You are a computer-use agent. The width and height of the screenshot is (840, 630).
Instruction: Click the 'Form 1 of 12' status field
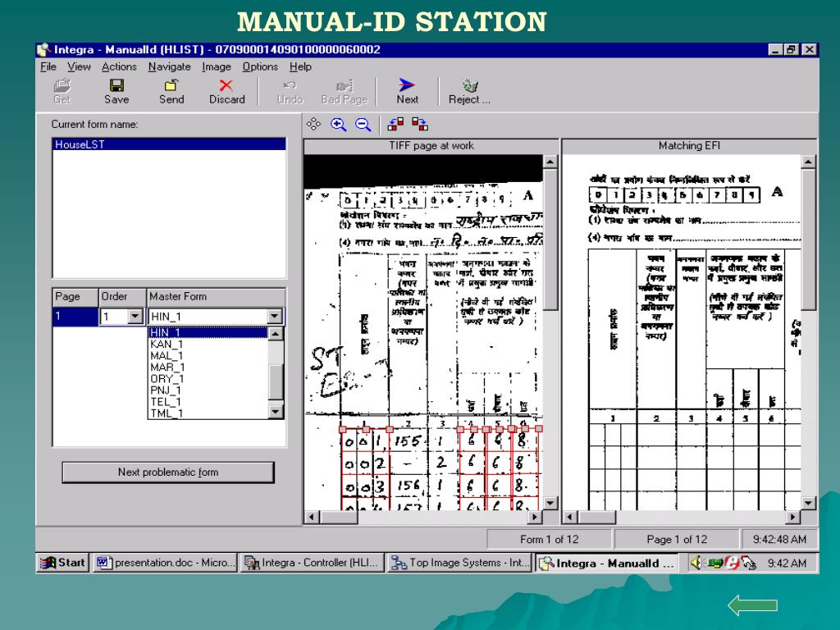point(549,540)
